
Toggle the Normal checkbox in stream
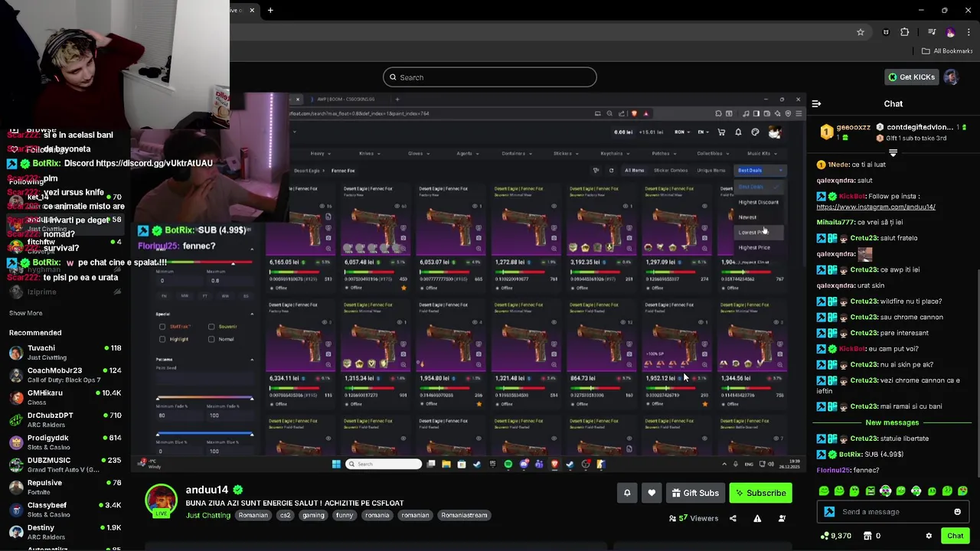[x=211, y=339]
